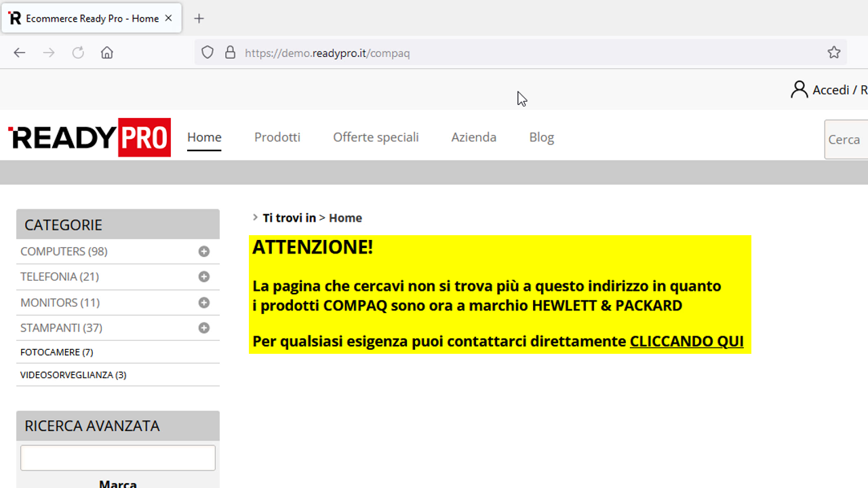Close the Ecommerce Ready Pro tab

(x=168, y=18)
